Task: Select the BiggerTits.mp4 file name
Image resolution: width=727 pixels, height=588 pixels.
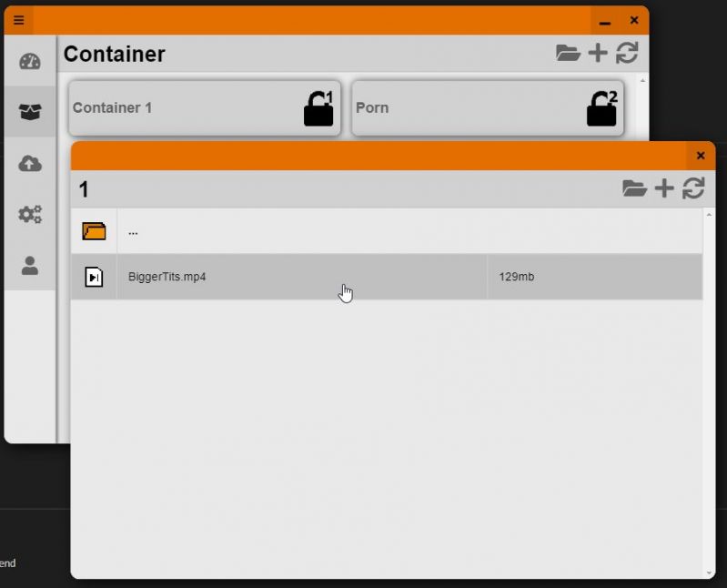Action: point(167,277)
